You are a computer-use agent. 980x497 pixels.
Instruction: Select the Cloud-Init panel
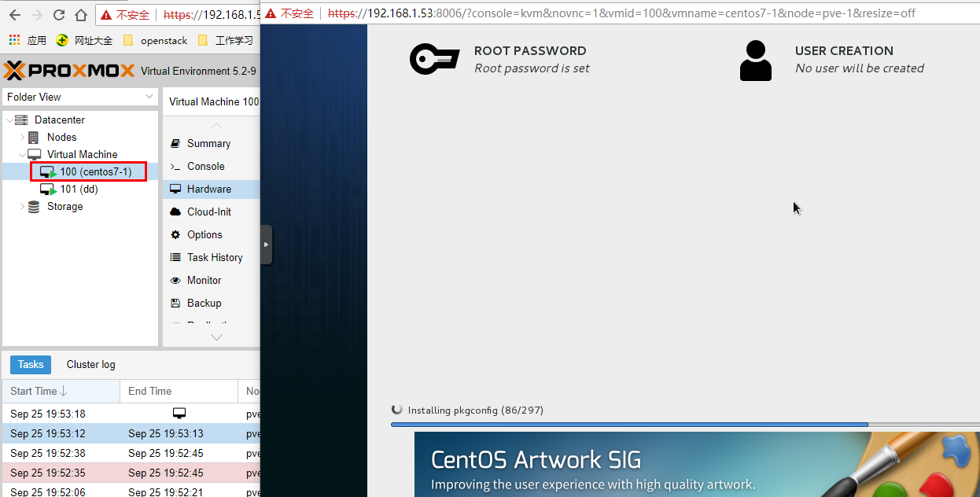tap(209, 211)
